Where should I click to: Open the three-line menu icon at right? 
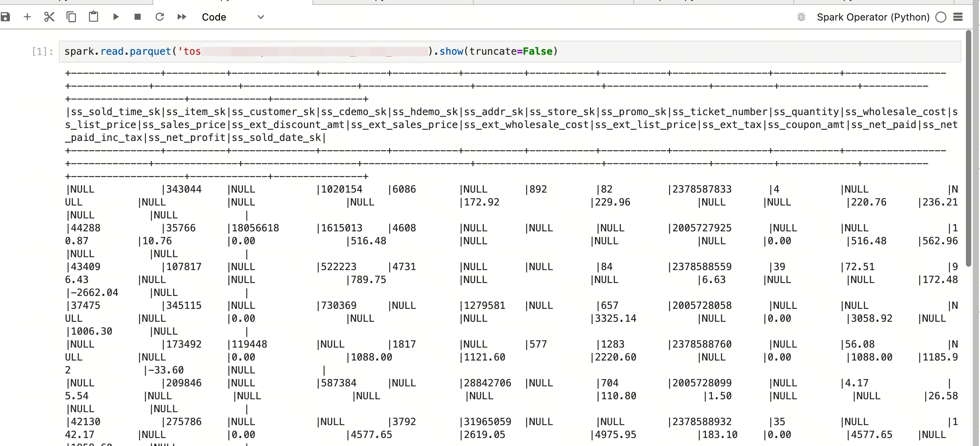(958, 17)
